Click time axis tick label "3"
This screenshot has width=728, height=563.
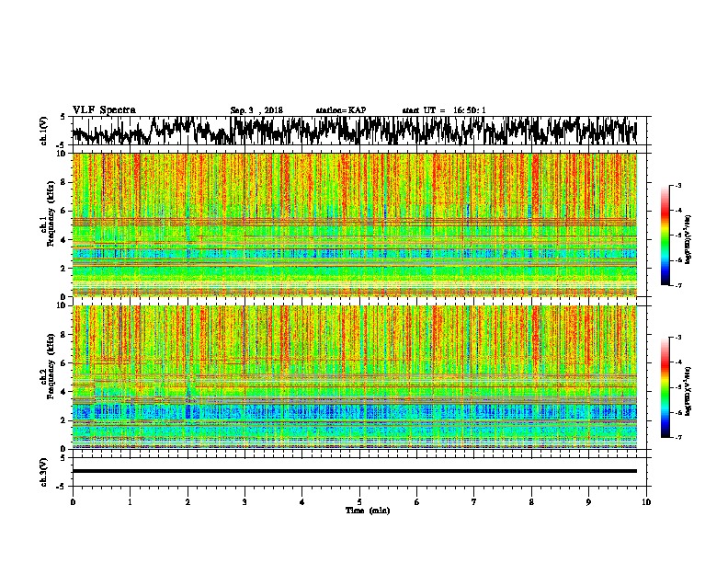click(245, 502)
